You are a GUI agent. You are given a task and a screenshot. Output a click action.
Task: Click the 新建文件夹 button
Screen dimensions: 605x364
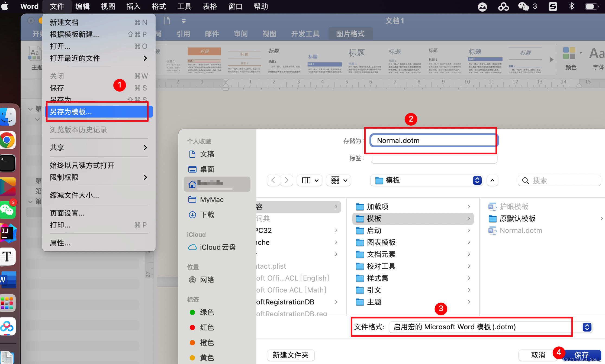pyautogui.click(x=291, y=355)
